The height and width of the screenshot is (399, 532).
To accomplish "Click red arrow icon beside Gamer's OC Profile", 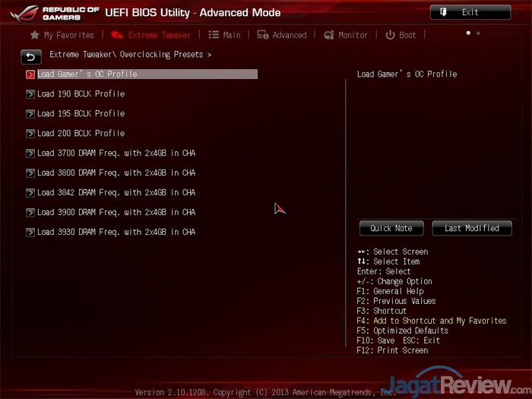I will pyautogui.click(x=30, y=74).
